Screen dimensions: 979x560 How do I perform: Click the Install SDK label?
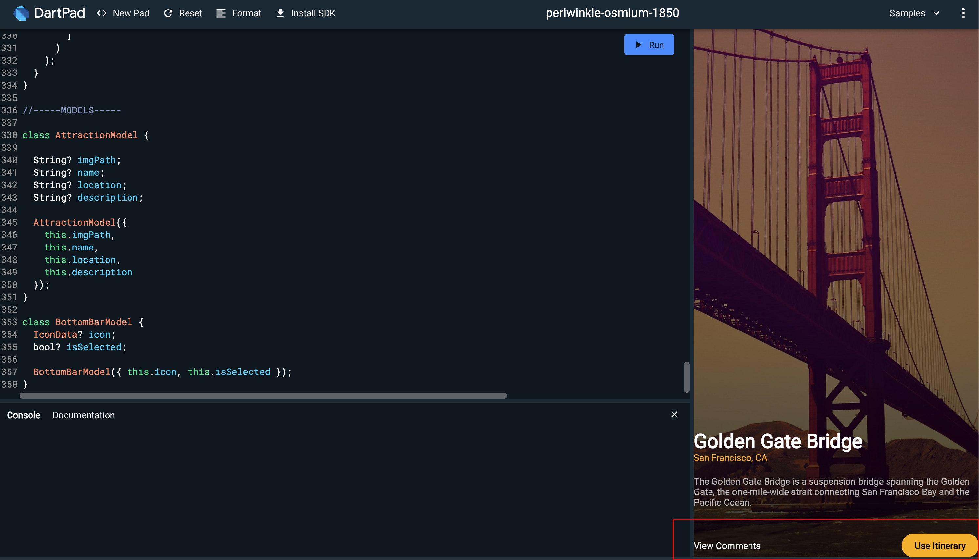coord(313,13)
